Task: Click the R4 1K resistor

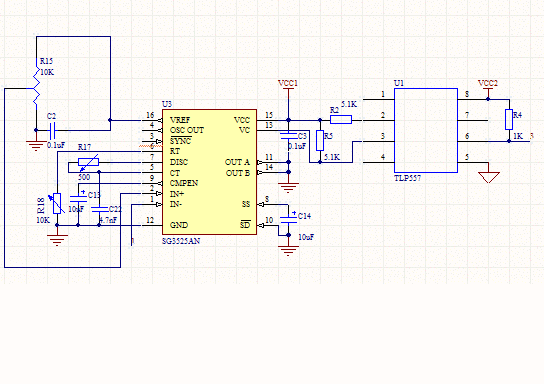Action: coord(509,120)
